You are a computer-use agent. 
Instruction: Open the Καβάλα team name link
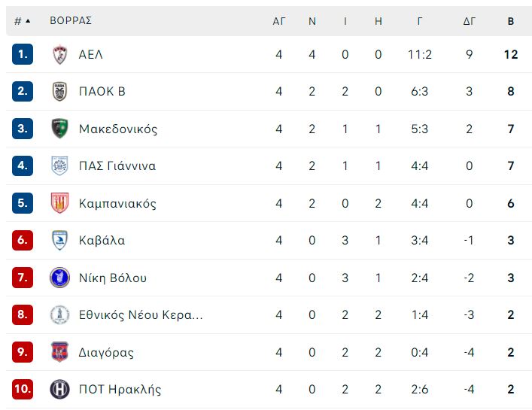[x=102, y=240]
